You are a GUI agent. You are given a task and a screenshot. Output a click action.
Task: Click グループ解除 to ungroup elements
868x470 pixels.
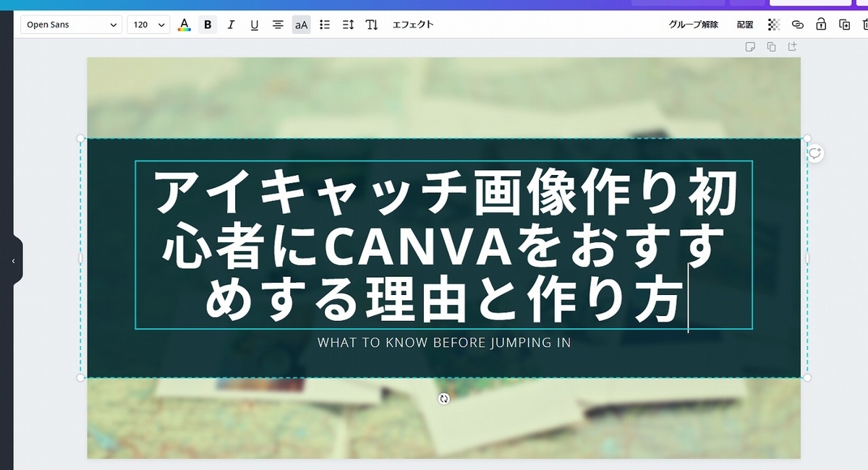[693, 25]
